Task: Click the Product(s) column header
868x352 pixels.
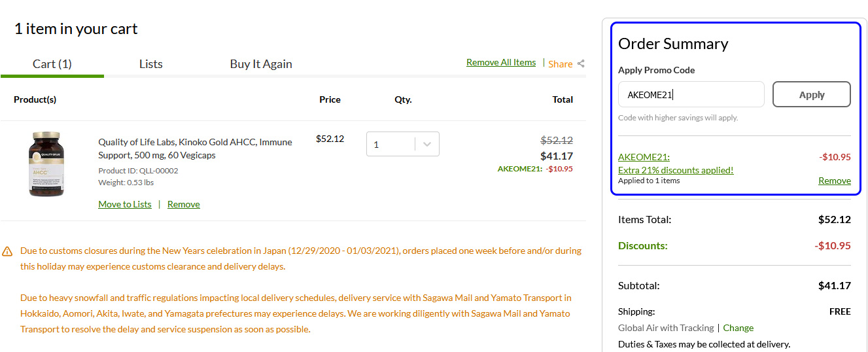Action: click(x=35, y=99)
